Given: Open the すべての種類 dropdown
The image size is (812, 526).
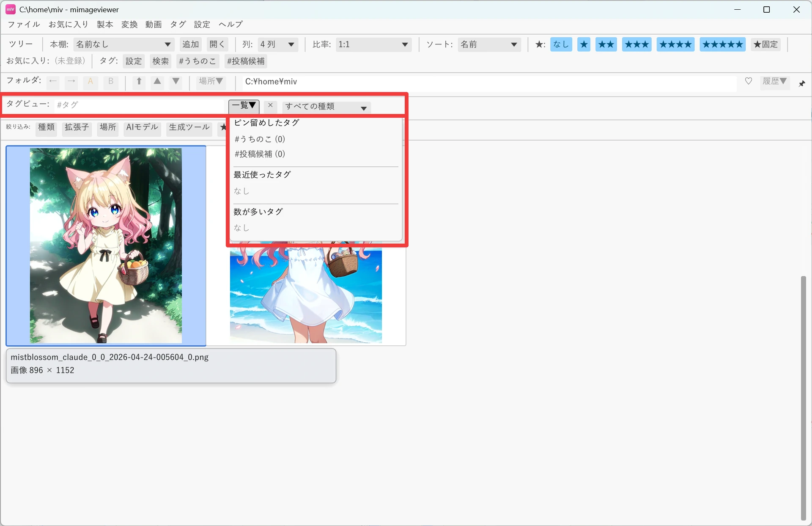Looking at the screenshot, I should click(x=326, y=107).
